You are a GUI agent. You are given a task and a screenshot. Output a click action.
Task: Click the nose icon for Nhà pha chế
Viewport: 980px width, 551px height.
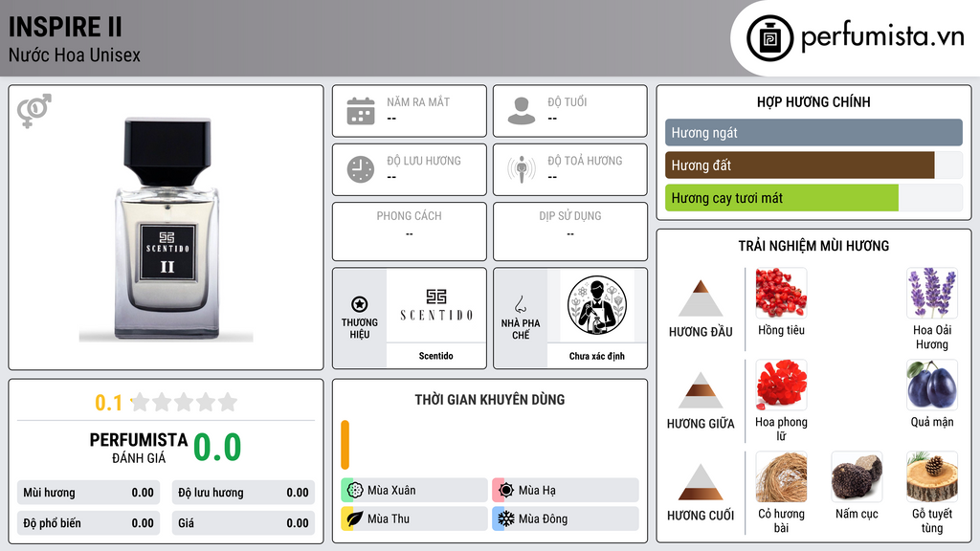(520, 304)
